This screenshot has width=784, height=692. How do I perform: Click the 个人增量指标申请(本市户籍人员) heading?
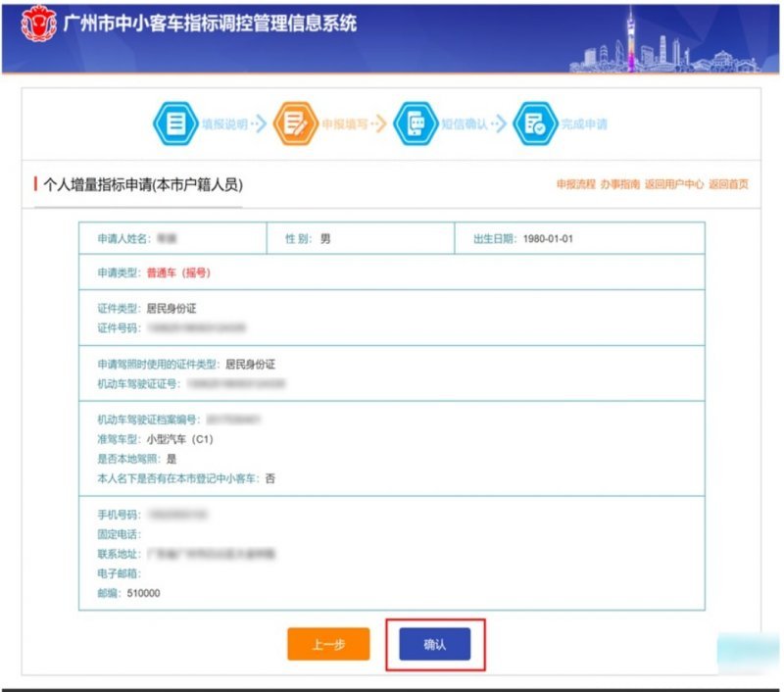(142, 184)
